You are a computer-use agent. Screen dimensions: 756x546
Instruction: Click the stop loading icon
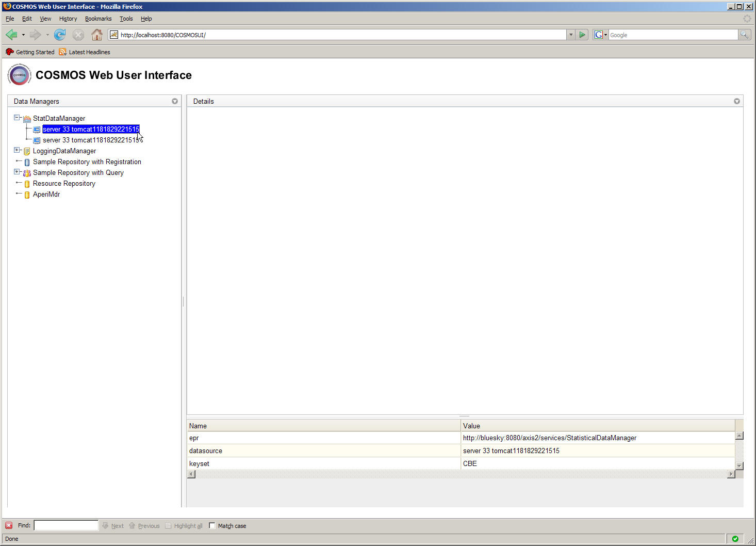78,35
